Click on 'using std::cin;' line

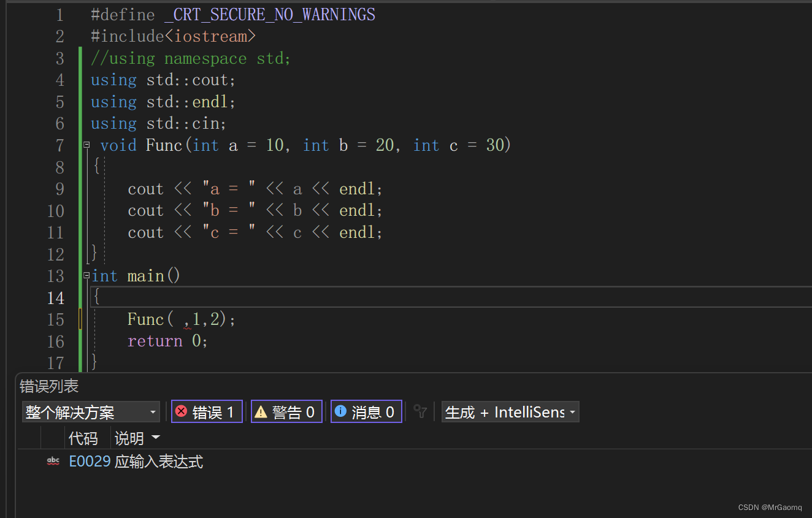pos(159,124)
